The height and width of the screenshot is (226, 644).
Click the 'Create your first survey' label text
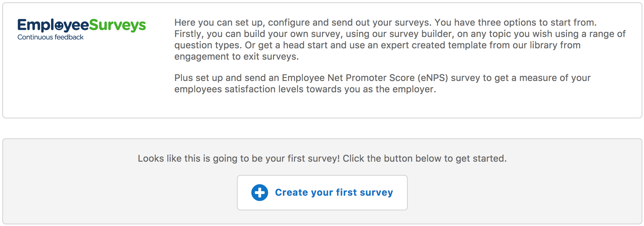(334, 193)
